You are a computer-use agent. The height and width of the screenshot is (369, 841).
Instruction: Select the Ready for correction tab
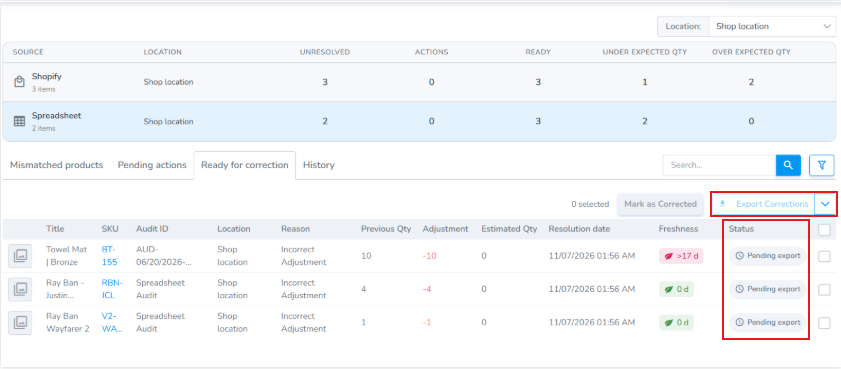[x=245, y=165]
